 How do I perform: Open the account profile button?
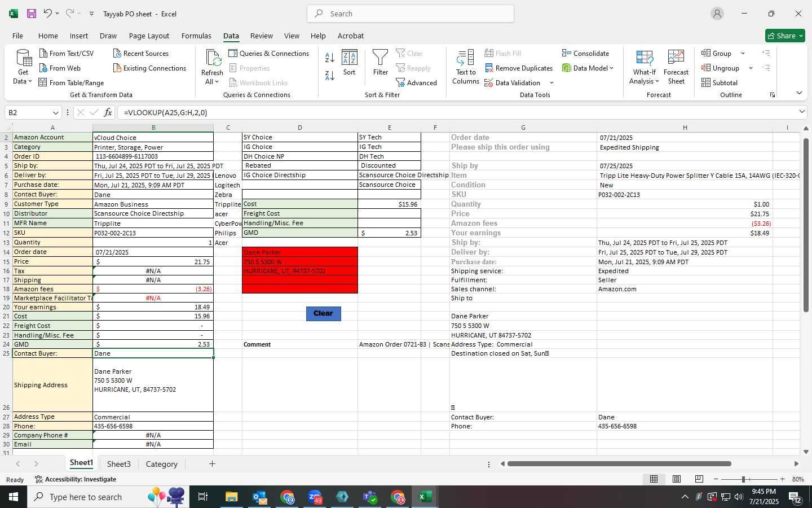(717, 14)
